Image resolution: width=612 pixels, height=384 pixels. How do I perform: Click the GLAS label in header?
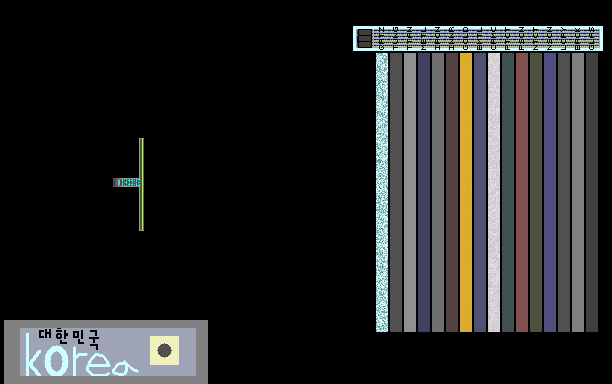(592, 38)
